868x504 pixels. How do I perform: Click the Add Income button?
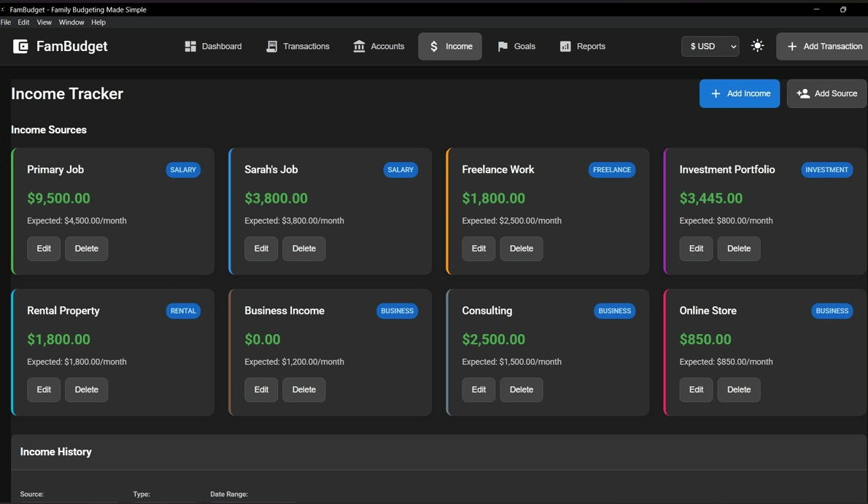[x=739, y=93]
